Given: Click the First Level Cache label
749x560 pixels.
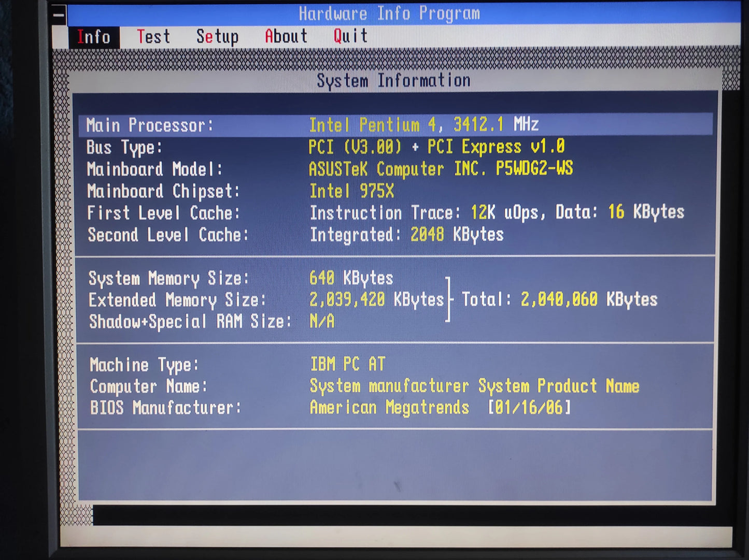Looking at the screenshot, I should pyautogui.click(x=164, y=213).
